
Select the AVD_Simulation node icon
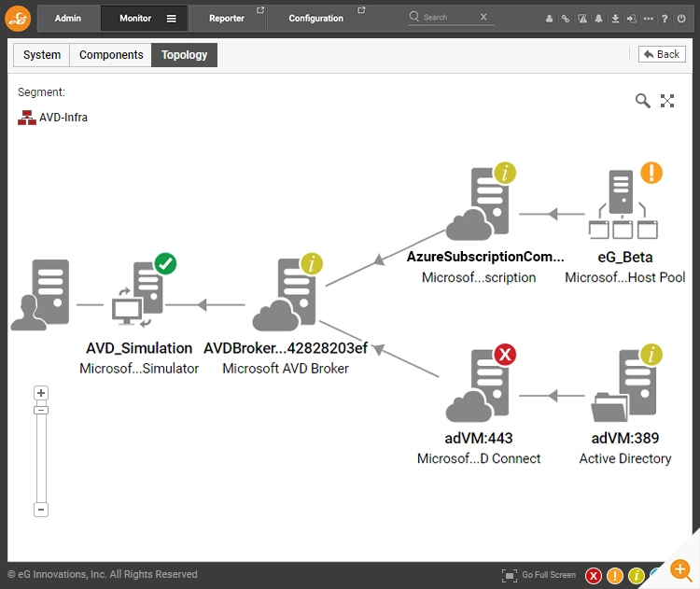pyautogui.click(x=137, y=295)
